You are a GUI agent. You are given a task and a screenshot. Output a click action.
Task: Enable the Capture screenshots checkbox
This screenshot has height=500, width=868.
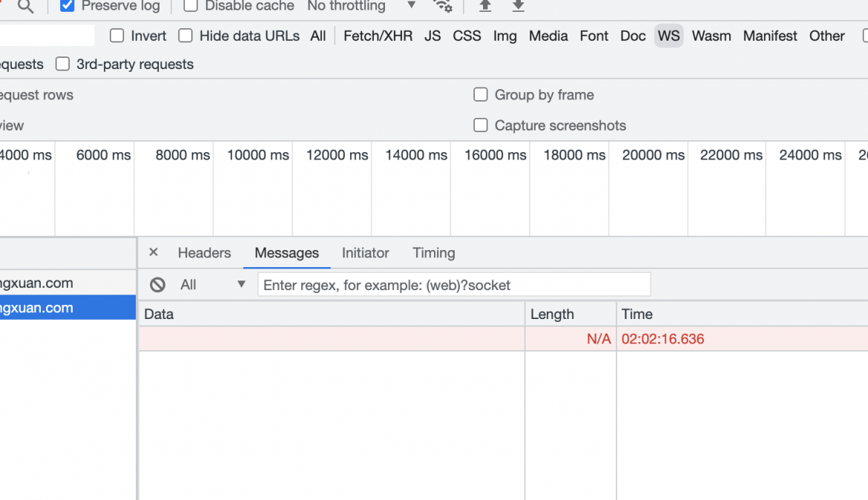481,125
